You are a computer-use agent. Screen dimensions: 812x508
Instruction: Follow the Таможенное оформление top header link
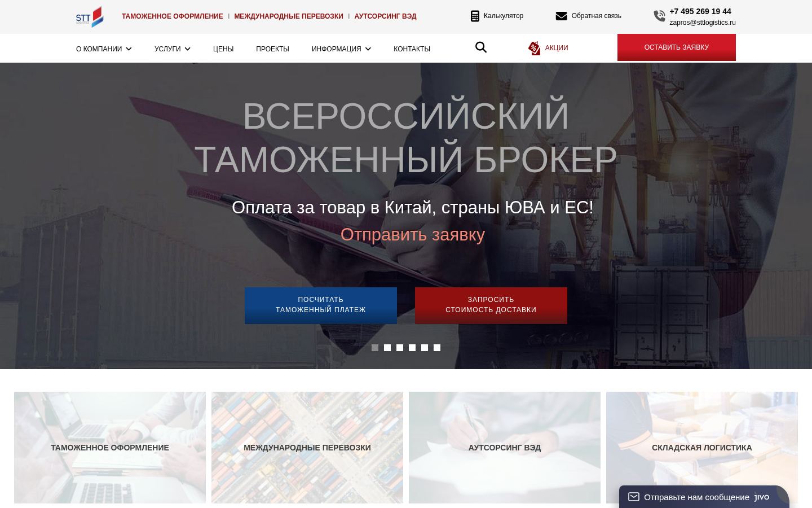(x=172, y=16)
